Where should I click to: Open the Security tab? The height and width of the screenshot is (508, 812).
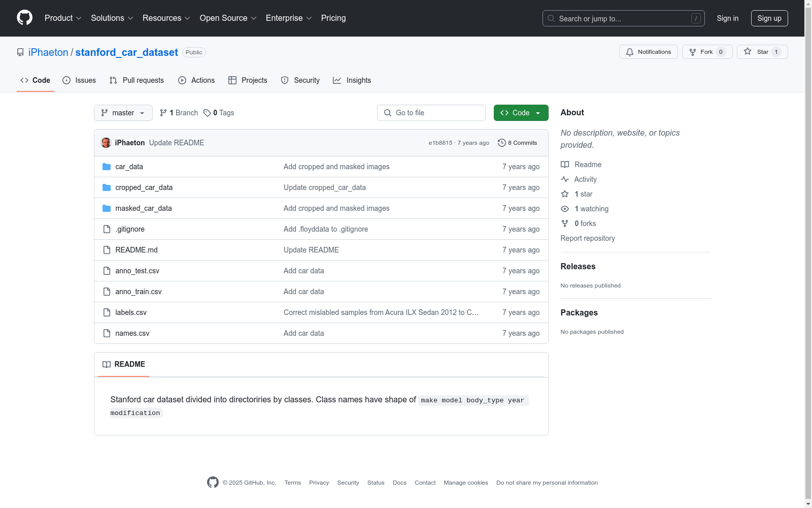[x=300, y=80]
